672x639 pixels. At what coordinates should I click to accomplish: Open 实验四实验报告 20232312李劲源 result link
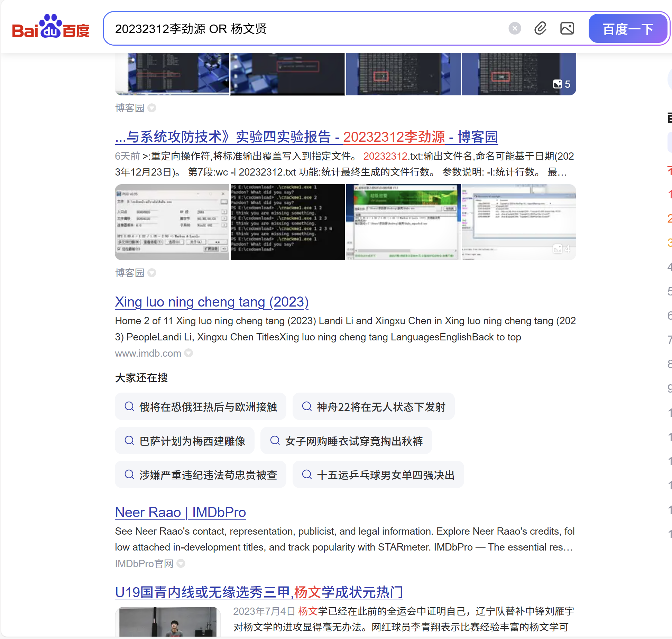(x=306, y=137)
